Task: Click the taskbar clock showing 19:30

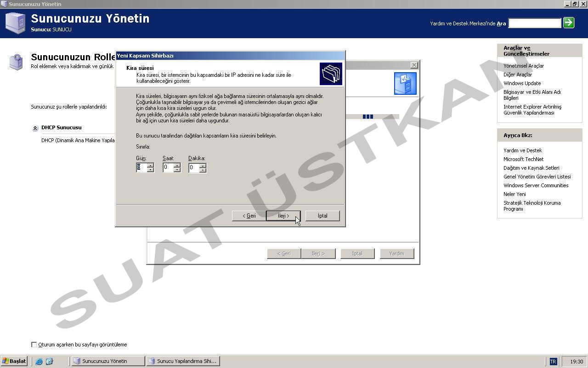Action: (x=577, y=362)
